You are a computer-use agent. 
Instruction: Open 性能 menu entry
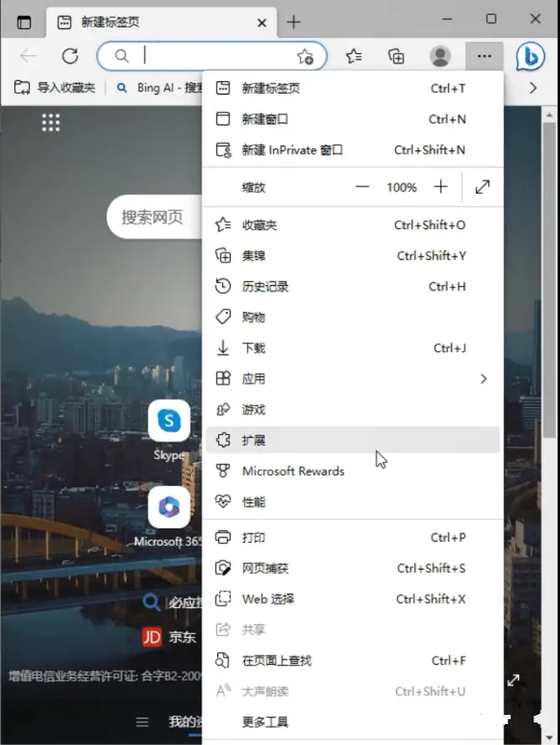(353, 502)
